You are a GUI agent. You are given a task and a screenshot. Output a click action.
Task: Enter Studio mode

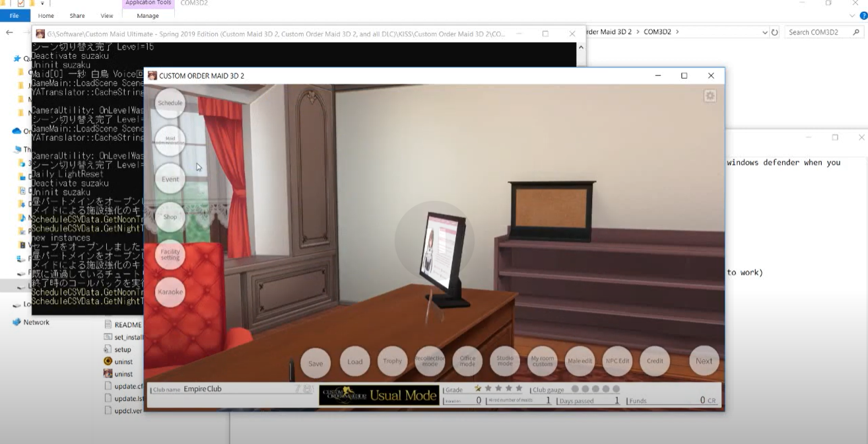pos(505,361)
